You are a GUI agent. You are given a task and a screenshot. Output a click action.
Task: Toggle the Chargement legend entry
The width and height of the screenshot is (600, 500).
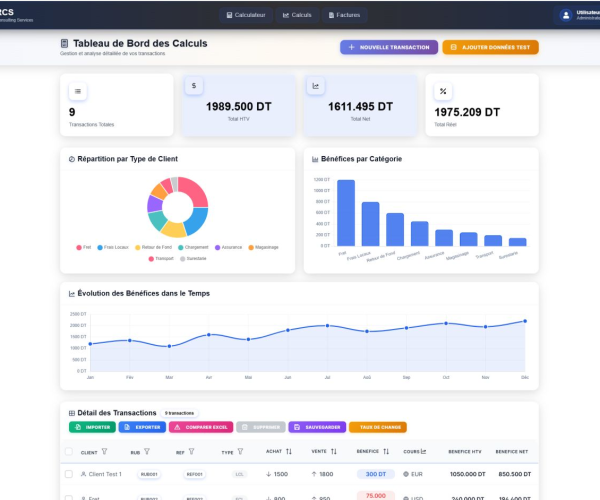[193, 248]
